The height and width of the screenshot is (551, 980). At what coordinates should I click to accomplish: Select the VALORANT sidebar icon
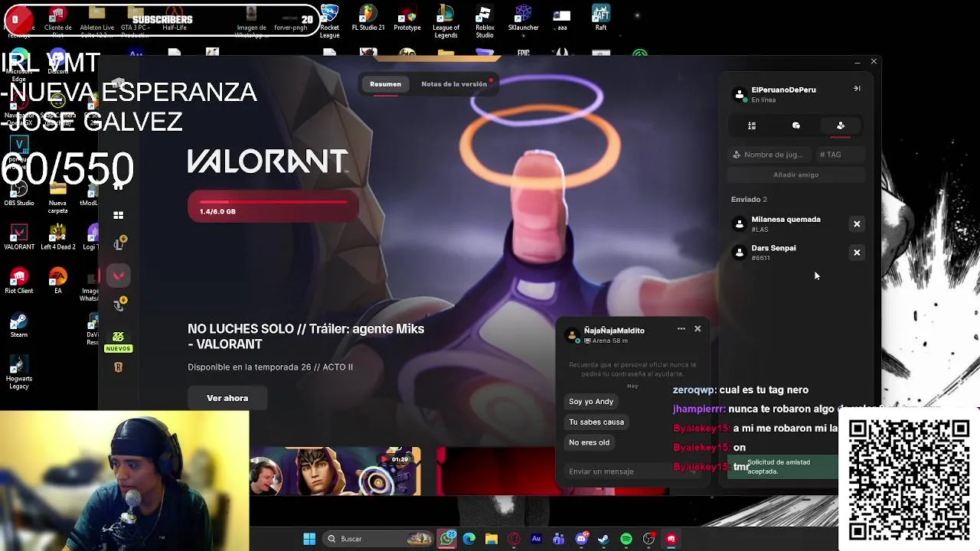119,275
